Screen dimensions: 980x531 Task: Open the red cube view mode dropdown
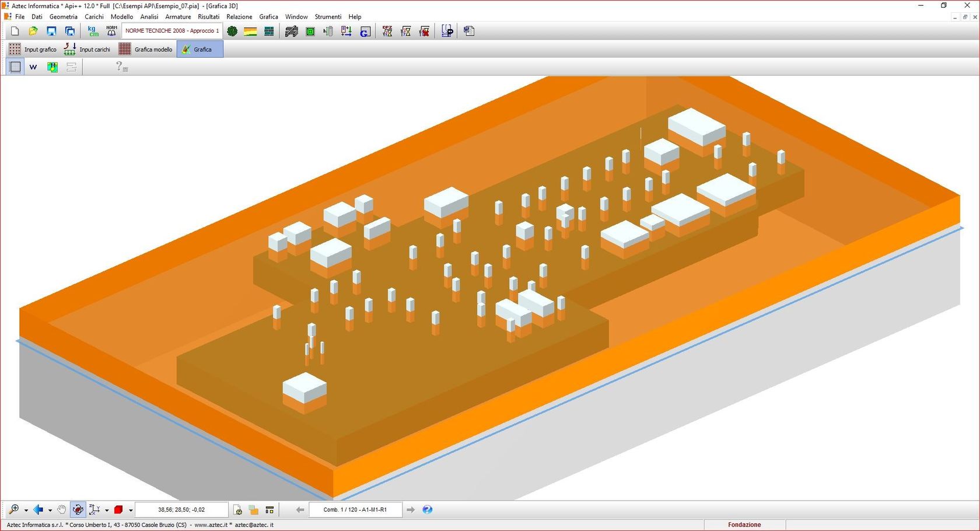(x=130, y=509)
